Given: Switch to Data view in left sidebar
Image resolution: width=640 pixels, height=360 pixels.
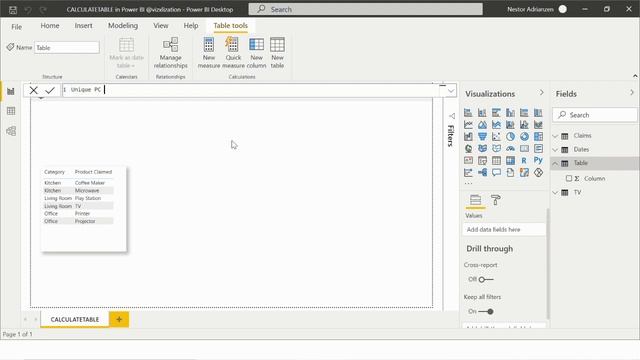Looking at the screenshot, I should pos(11,111).
